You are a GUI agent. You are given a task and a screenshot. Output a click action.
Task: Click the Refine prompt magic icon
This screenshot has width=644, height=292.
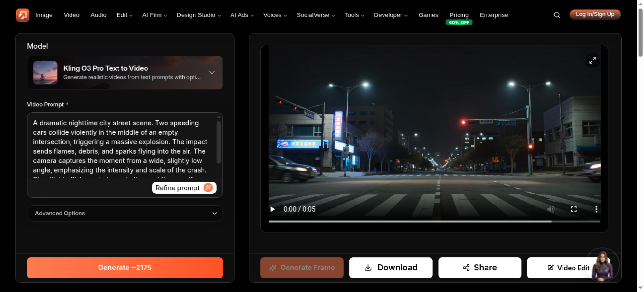tap(208, 188)
